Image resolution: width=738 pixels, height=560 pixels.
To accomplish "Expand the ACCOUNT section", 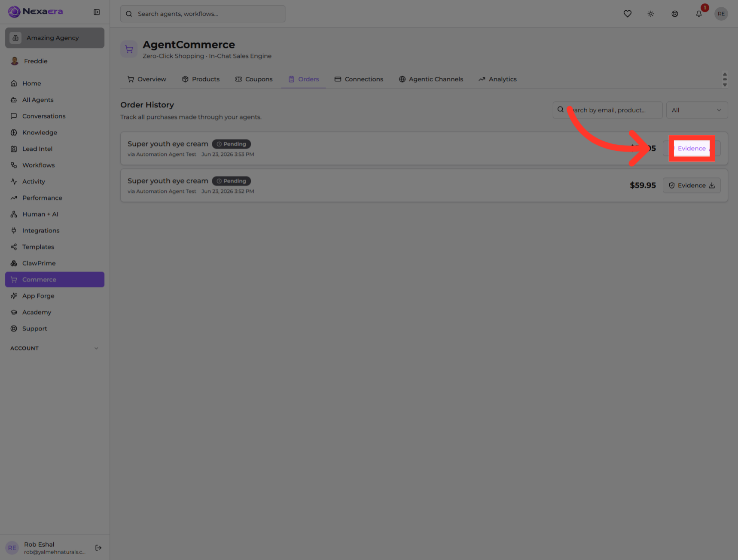I will [x=55, y=348].
